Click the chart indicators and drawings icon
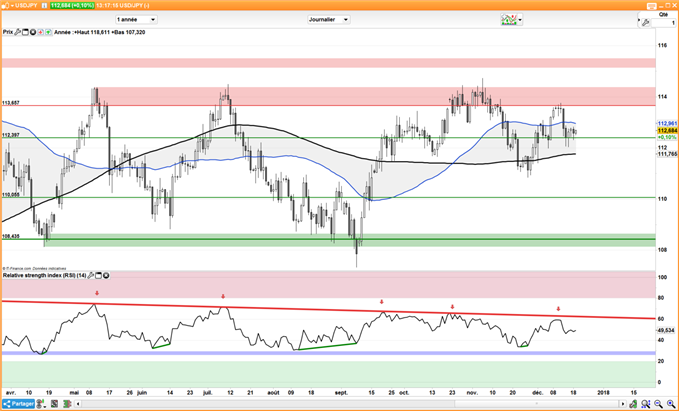Image resolution: width=679 pixels, height=411 pixels. [x=509, y=19]
